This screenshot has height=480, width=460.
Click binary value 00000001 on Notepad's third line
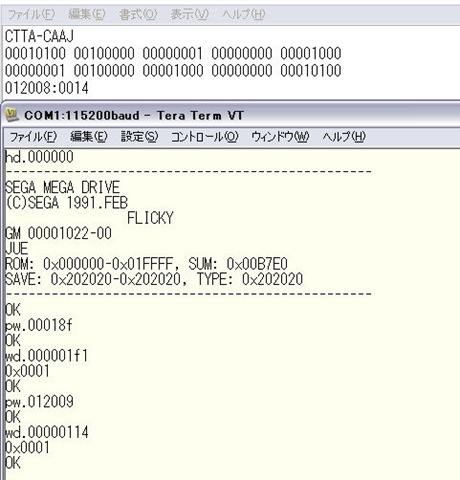(x=35, y=71)
